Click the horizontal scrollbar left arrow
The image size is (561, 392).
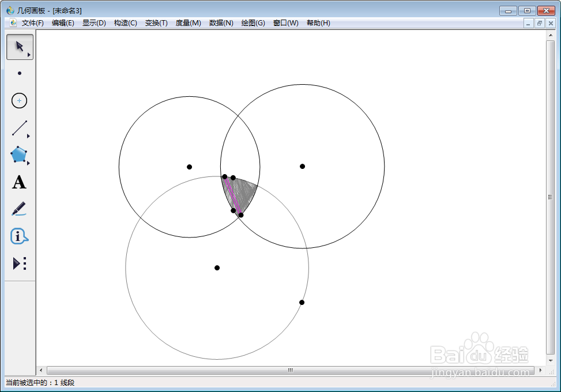point(41,370)
